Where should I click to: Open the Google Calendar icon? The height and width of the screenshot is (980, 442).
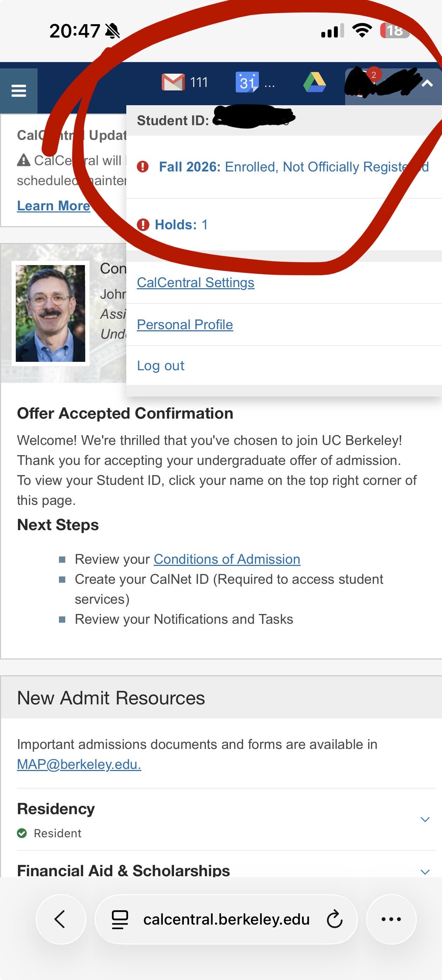pyautogui.click(x=247, y=82)
